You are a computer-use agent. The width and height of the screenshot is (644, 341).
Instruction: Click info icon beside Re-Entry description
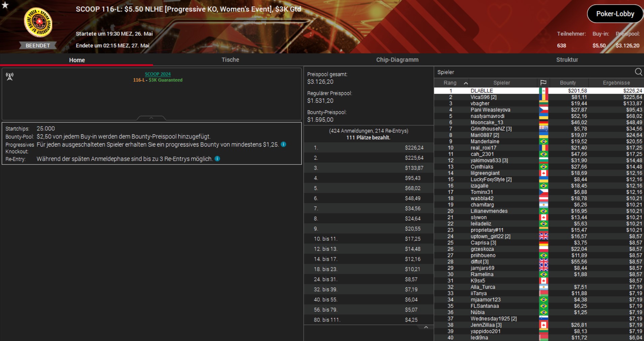click(217, 159)
